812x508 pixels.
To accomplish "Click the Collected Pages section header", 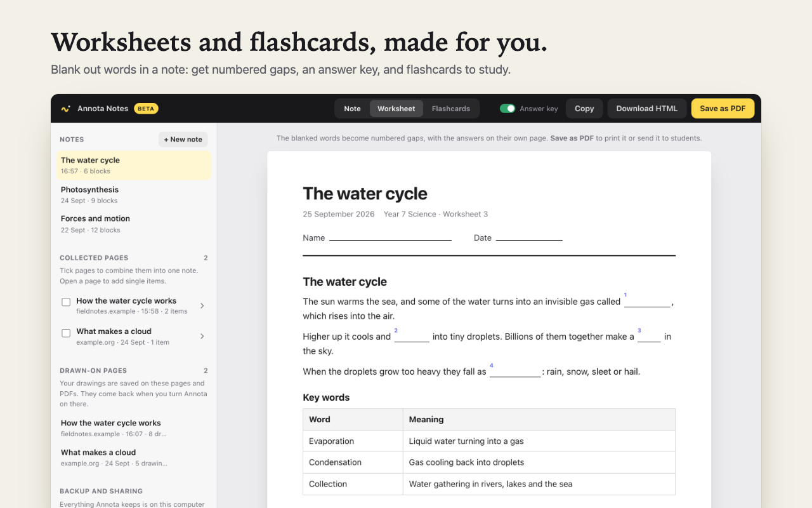I will point(94,258).
